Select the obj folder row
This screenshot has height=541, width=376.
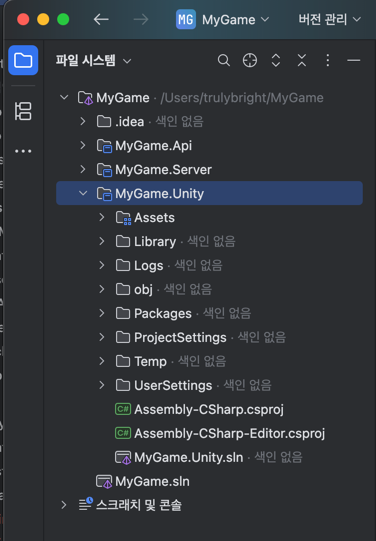209,289
